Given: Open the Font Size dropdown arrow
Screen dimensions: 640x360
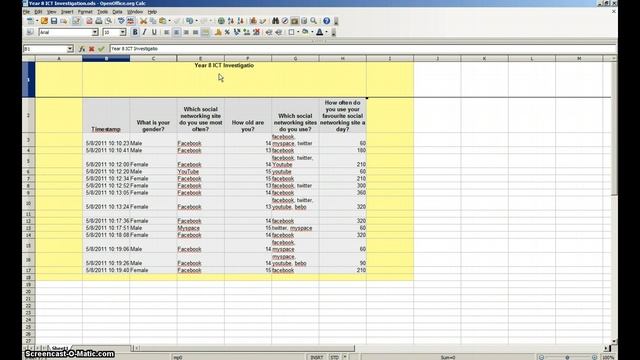Looking at the screenshot, I should [122, 32].
